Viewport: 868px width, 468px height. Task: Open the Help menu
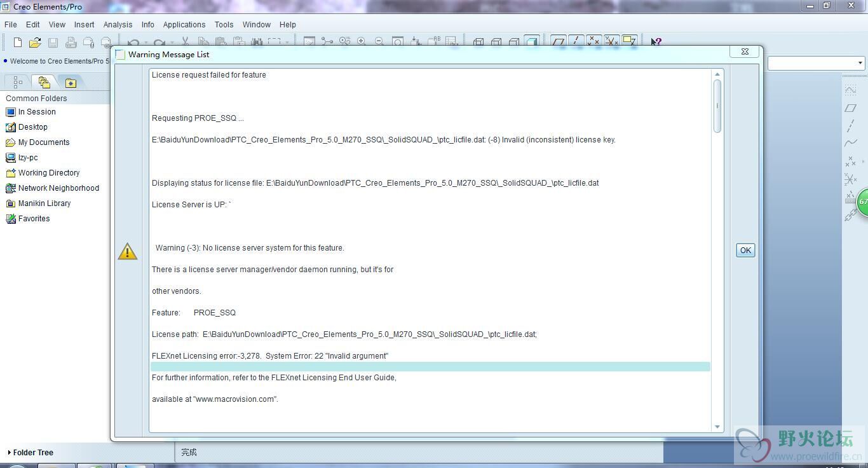288,25
